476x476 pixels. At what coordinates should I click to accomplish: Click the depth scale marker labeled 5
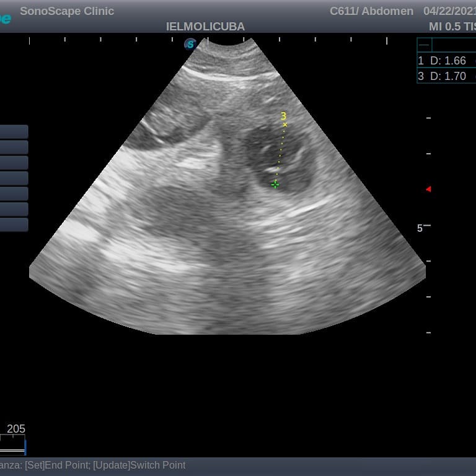point(420,228)
